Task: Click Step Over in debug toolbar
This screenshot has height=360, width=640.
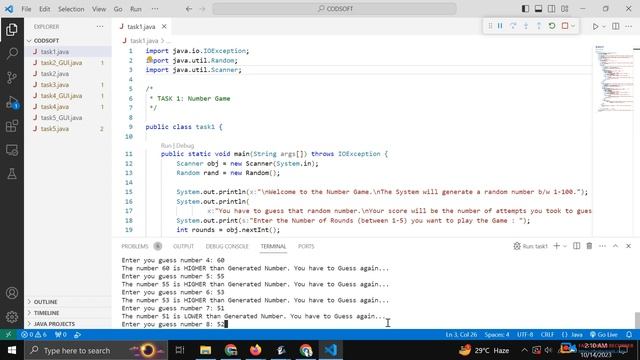Action: pos(513,26)
